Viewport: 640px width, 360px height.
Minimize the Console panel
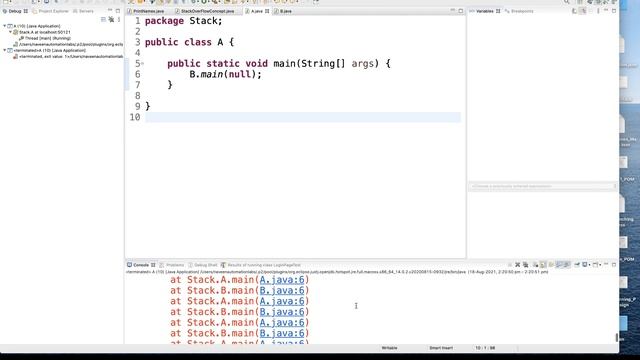[x=606, y=264]
